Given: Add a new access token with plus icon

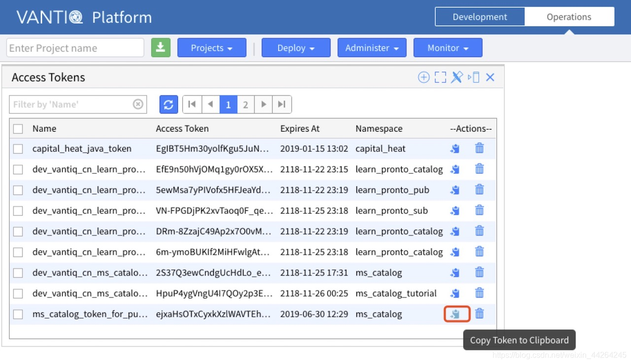Looking at the screenshot, I should coord(423,77).
